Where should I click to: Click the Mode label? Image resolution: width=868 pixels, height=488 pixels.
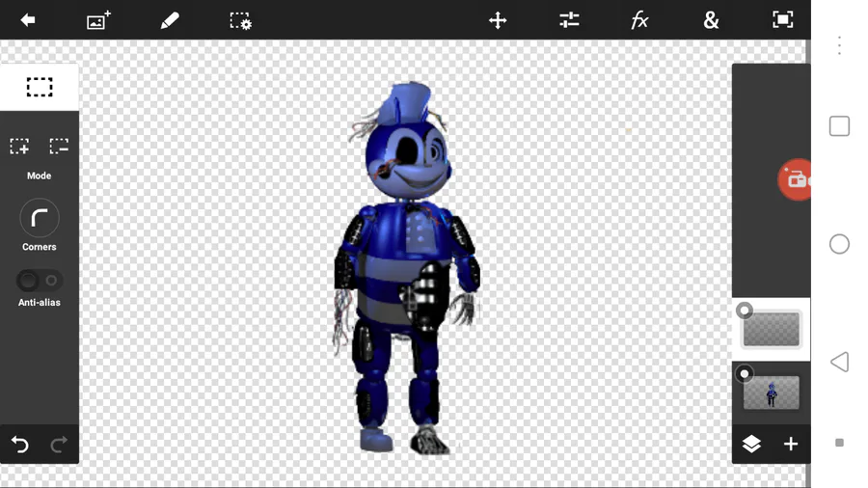point(40,176)
